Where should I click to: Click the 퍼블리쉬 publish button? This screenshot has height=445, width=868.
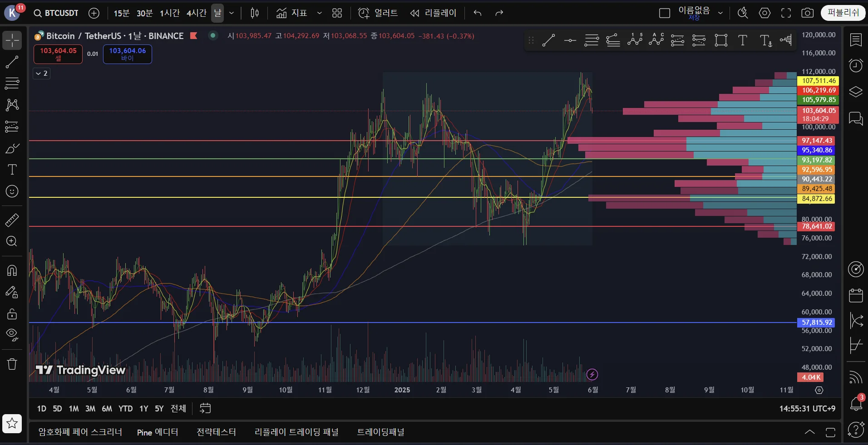pyautogui.click(x=843, y=13)
